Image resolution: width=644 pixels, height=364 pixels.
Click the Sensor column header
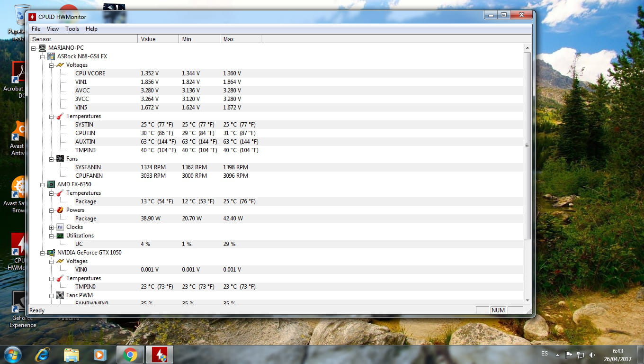pos(83,39)
